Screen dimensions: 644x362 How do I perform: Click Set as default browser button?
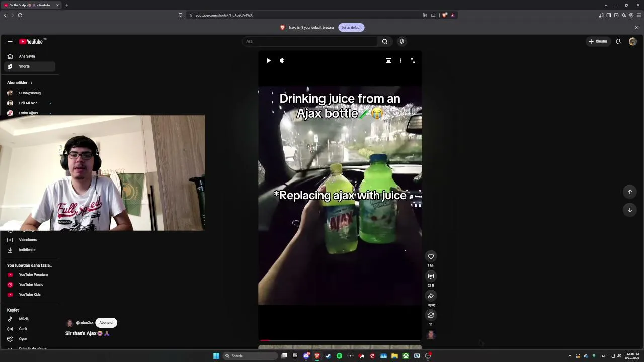click(351, 27)
